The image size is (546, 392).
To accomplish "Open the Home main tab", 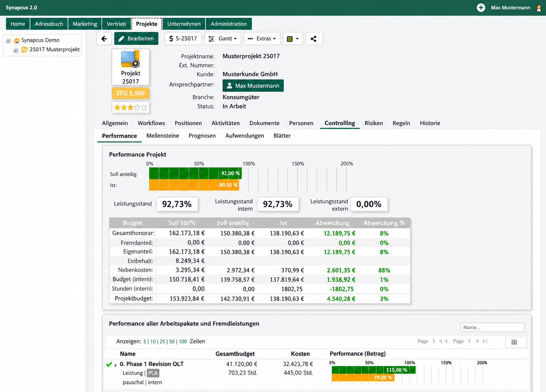I will [x=18, y=24].
